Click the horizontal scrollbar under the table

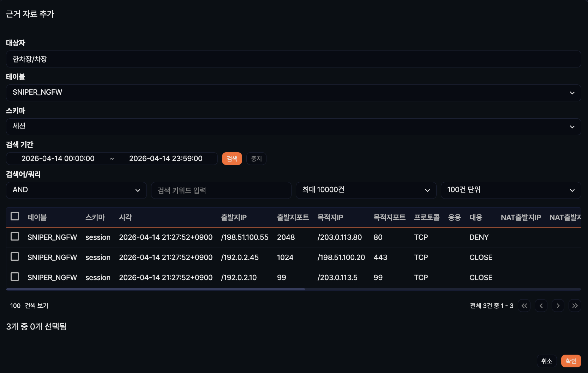pos(155,289)
